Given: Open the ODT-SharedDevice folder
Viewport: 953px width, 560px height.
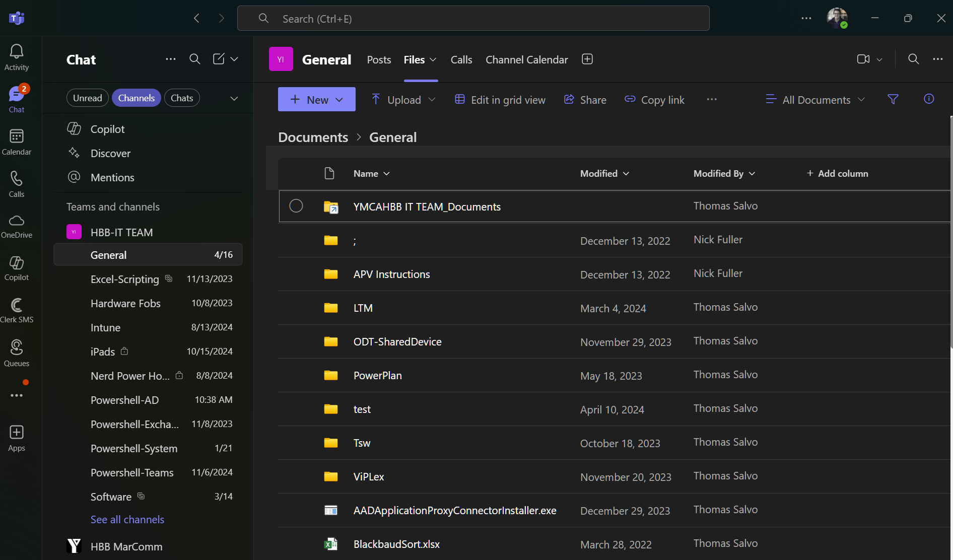Looking at the screenshot, I should click(x=397, y=341).
